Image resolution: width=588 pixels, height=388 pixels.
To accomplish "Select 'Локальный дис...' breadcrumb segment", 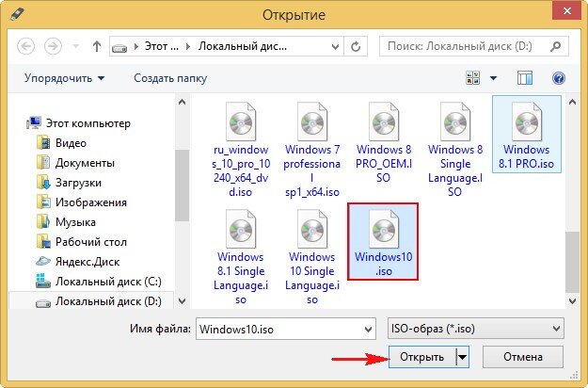I will pos(243,46).
